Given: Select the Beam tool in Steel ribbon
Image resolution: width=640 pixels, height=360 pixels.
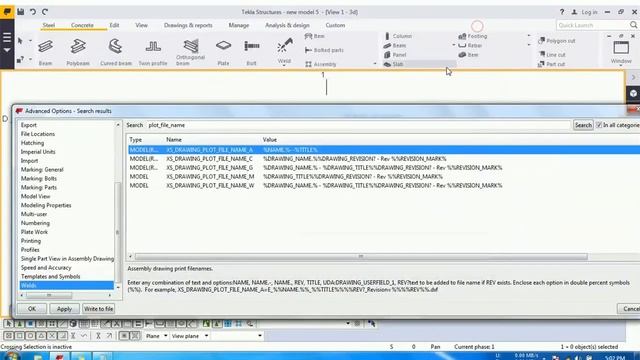Looking at the screenshot, I should [45, 52].
